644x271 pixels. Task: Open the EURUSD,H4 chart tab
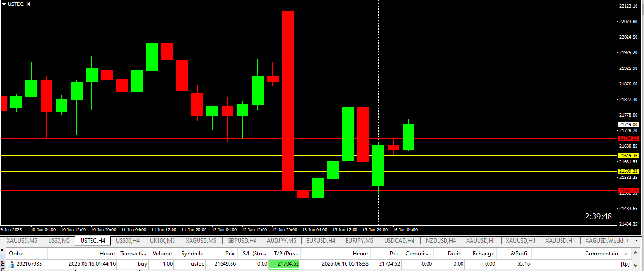click(321, 241)
